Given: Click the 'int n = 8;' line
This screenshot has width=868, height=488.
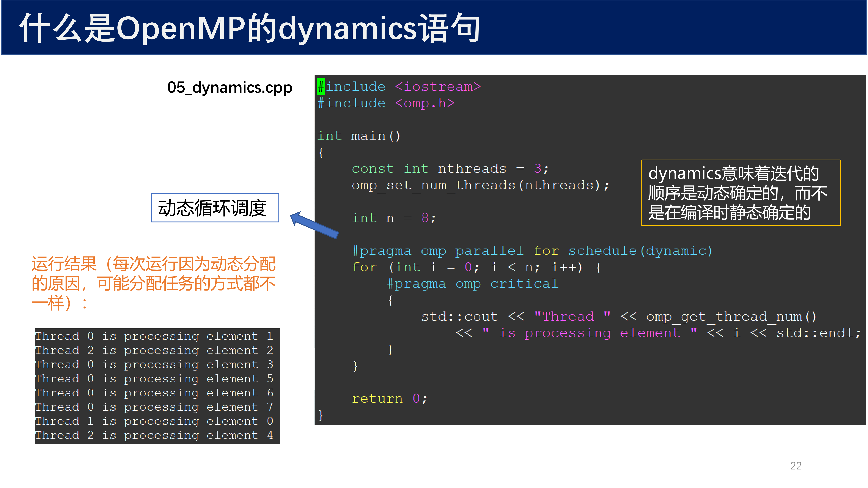Looking at the screenshot, I should (x=394, y=218).
